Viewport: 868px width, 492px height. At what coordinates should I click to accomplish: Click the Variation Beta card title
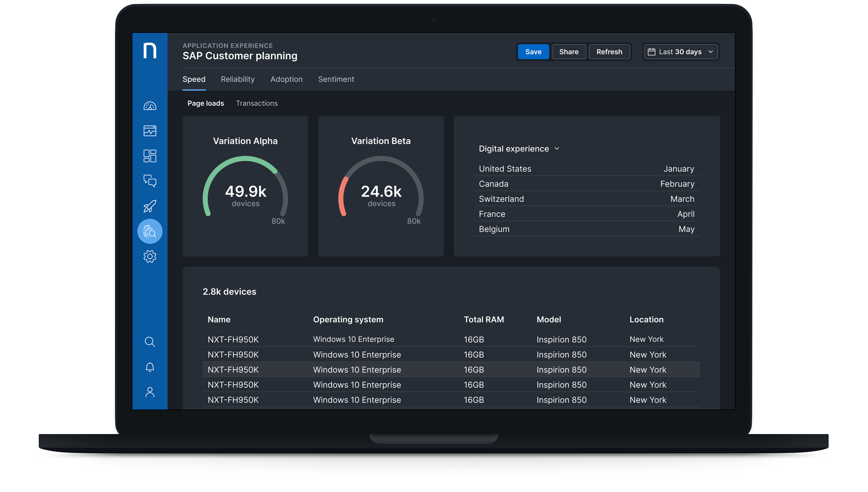[x=381, y=141]
